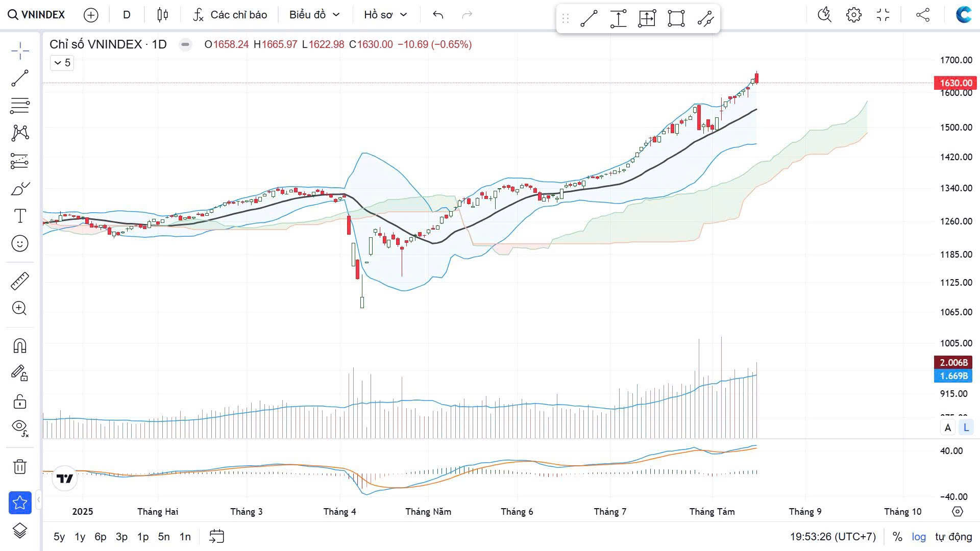Image resolution: width=980 pixels, height=551 pixels.
Task: Open the candlestick chart style selector
Action: tap(162, 15)
